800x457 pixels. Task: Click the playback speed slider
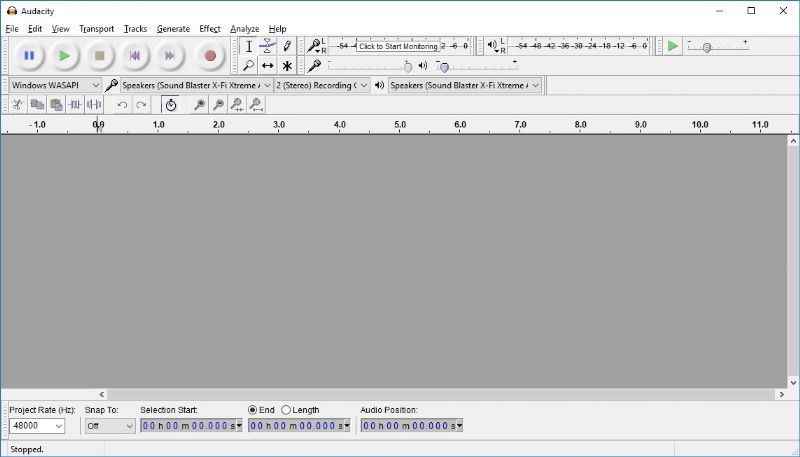point(718,47)
